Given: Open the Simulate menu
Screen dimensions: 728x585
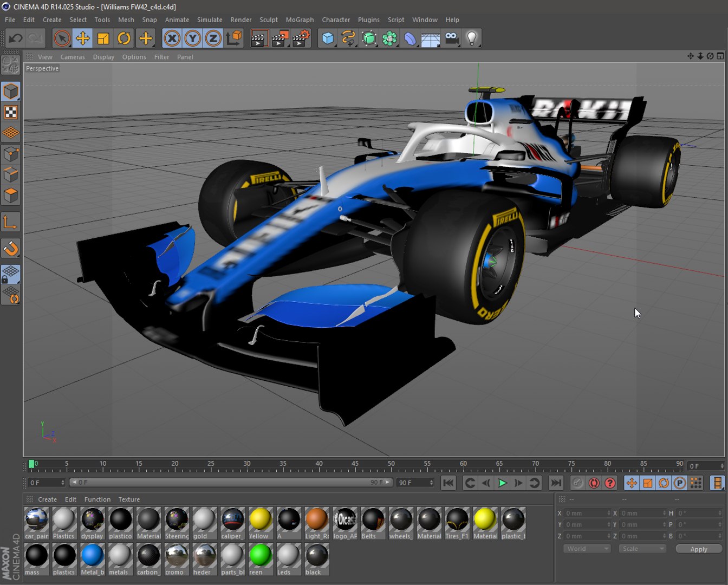Looking at the screenshot, I should tap(210, 19).
